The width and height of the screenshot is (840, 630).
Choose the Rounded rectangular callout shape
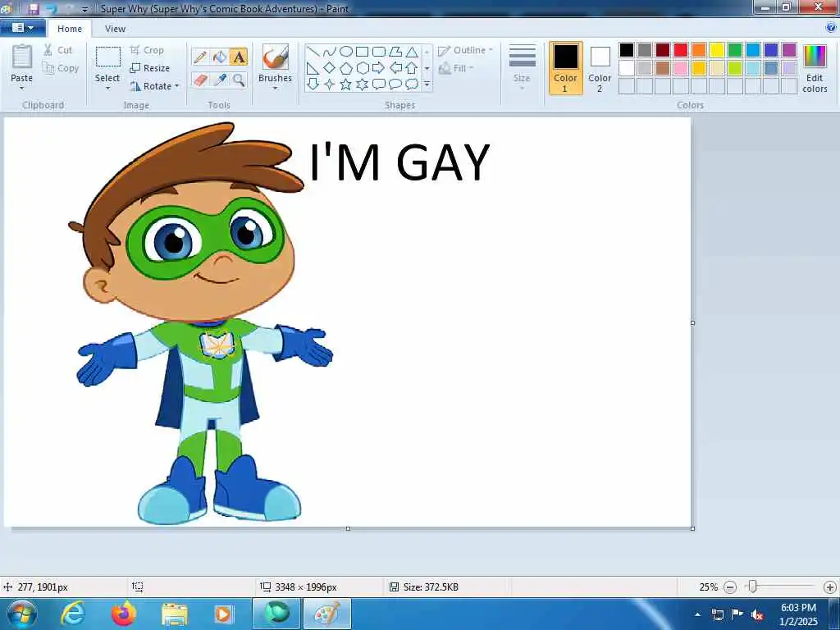coord(379,84)
